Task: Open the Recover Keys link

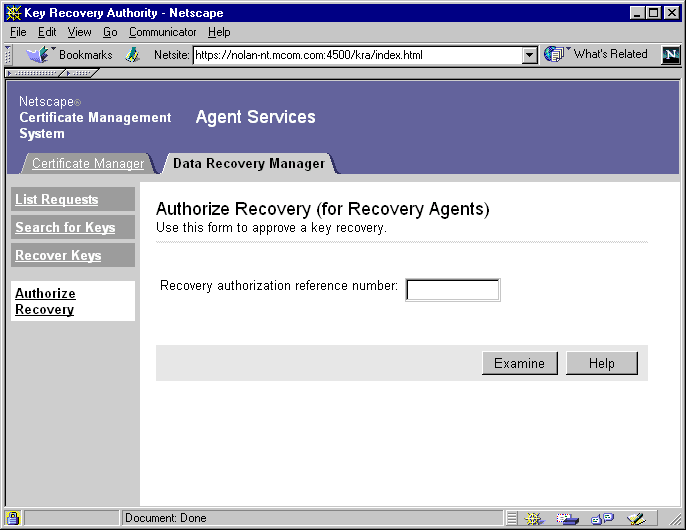Action: click(x=58, y=255)
